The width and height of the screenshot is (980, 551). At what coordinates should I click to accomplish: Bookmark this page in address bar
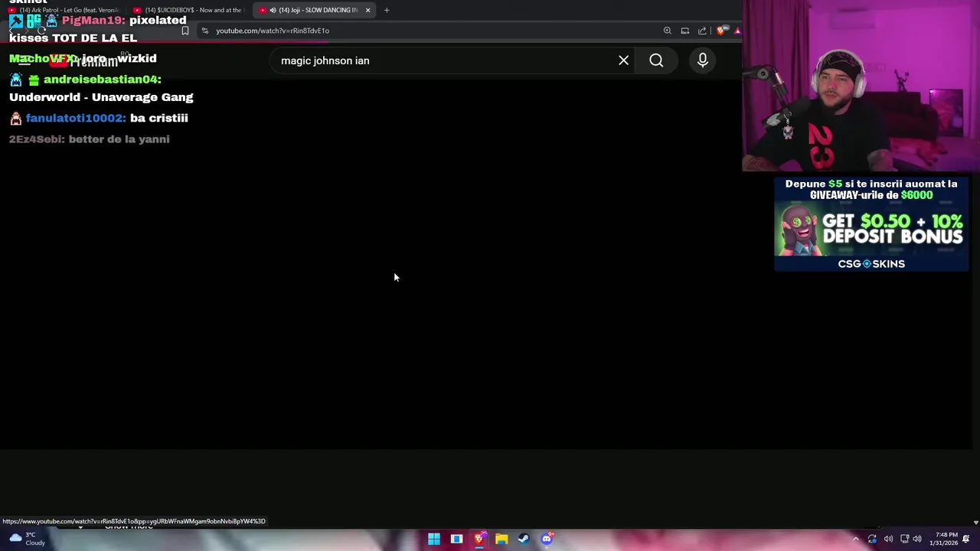(x=185, y=31)
